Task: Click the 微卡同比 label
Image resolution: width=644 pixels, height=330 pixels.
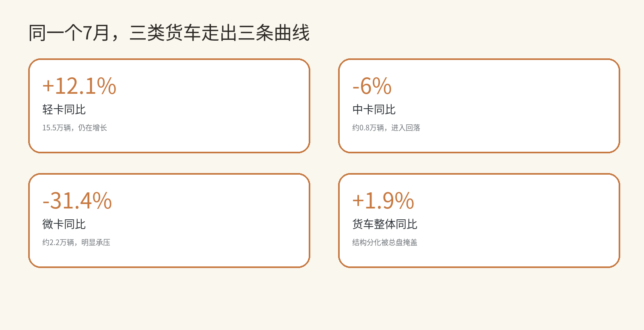Action: (x=64, y=224)
